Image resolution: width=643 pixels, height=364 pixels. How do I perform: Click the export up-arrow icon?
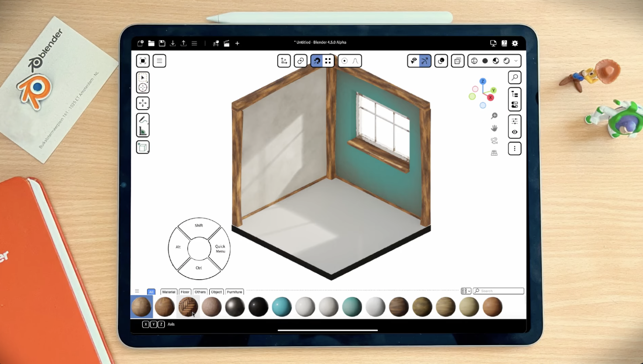tap(183, 43)
